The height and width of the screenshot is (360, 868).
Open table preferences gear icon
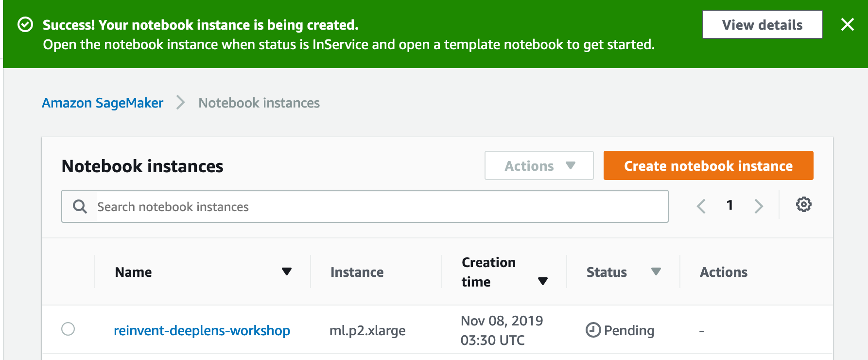pyautogui.click(x=804, y=204)
